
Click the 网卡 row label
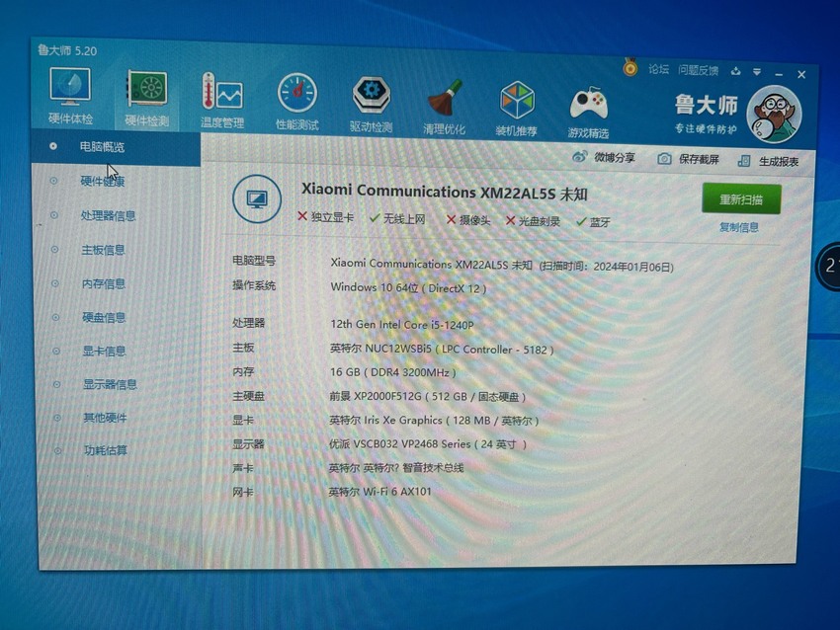pyautogui.click(x=243, y=492)
